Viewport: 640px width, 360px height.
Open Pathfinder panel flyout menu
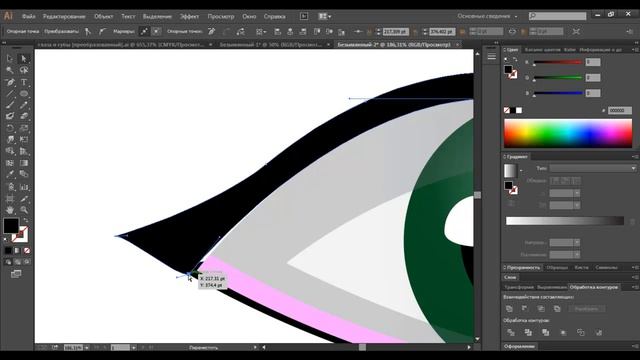[635, 287]
